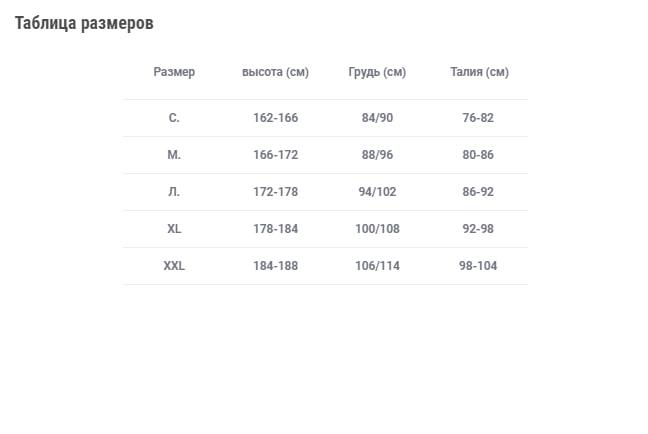This screenshot has height=434, width=648.
Task: Select the 'высота (см)' column header
Action: pos(275,72)
